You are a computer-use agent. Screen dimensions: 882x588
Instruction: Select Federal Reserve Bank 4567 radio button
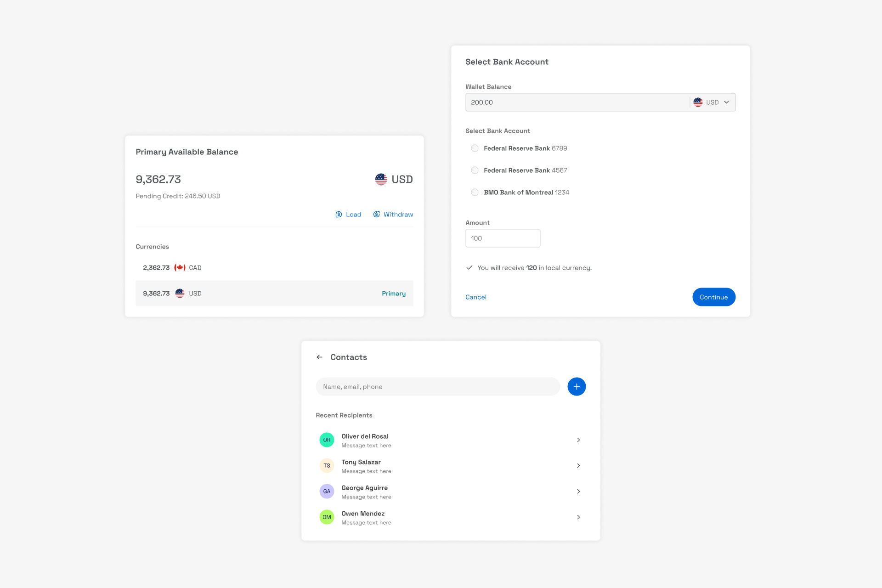pos(475,170)
